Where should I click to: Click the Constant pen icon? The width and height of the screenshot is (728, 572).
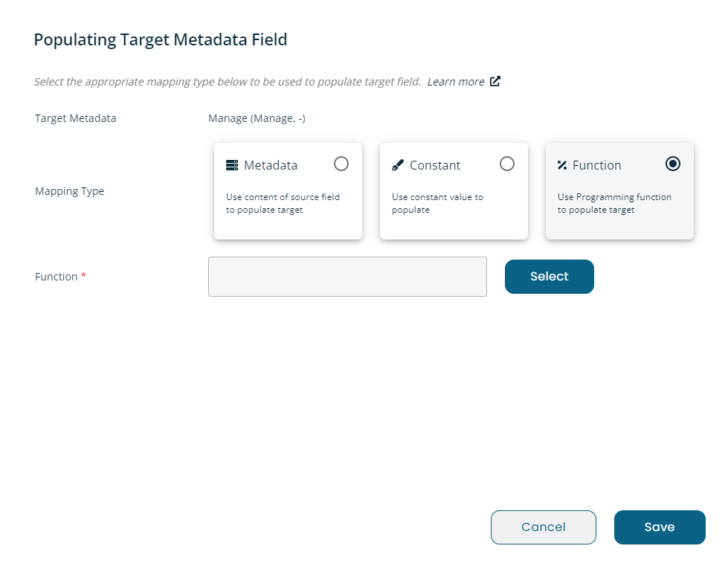click(397, 165)
